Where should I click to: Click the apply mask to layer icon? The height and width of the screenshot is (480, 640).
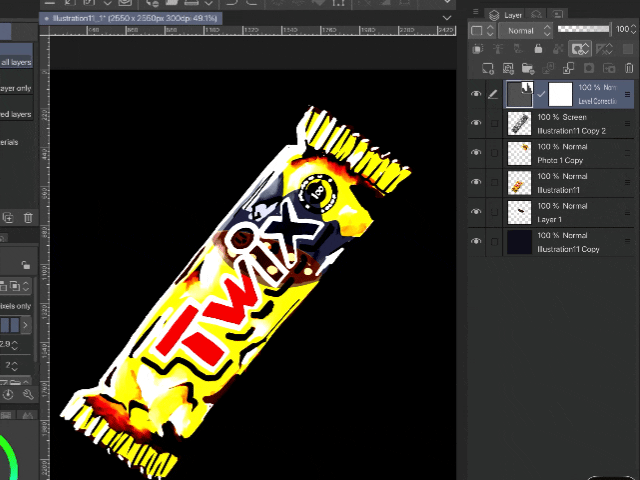[x=609, y=69]
